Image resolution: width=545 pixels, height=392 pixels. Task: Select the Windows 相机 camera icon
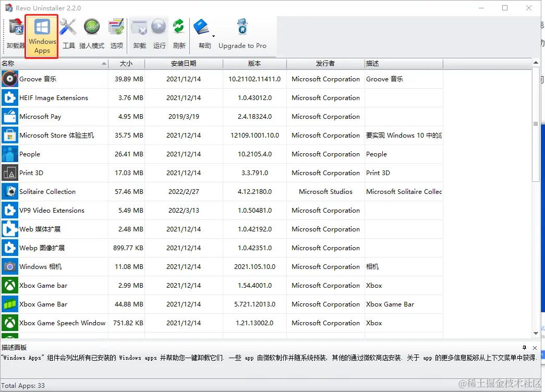click(10, 266)
